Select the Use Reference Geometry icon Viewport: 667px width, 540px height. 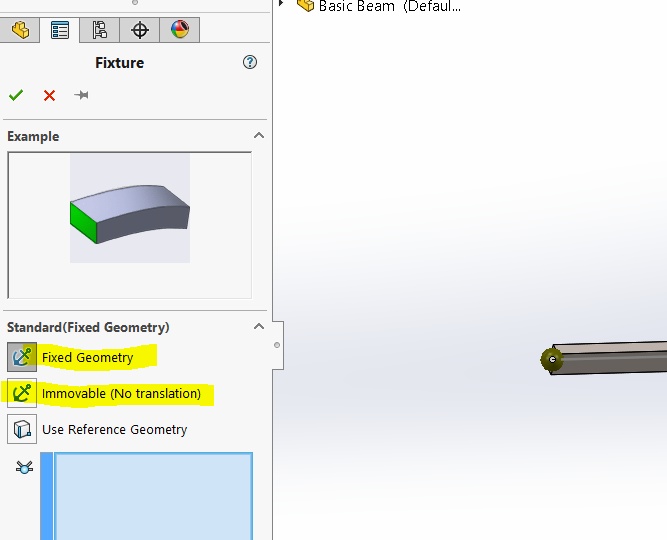coord(22,429)
